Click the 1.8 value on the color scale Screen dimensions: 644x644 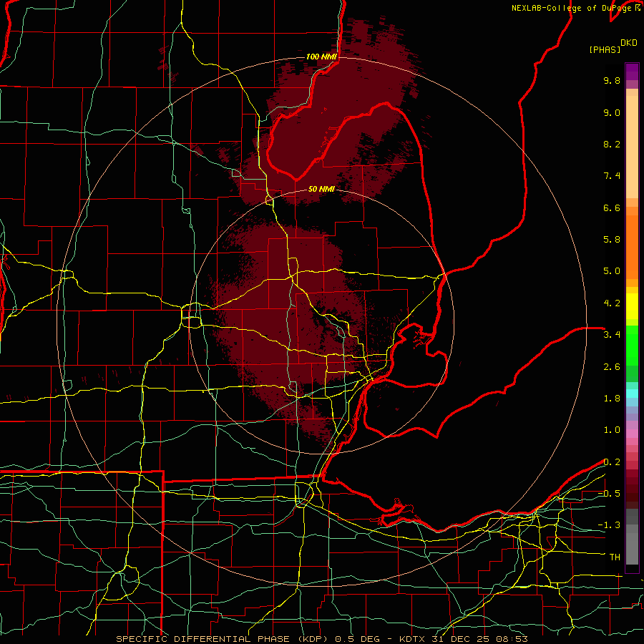click(x=612, y=399)
